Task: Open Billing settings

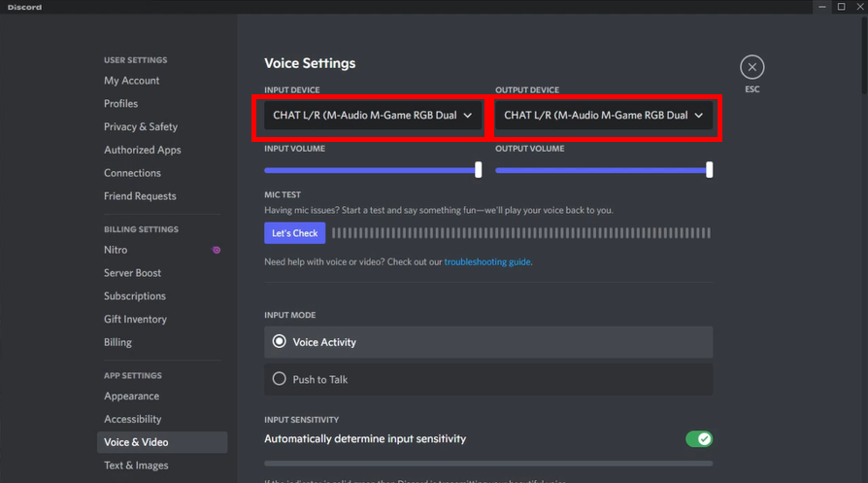Action: click(x=117, y=342)
